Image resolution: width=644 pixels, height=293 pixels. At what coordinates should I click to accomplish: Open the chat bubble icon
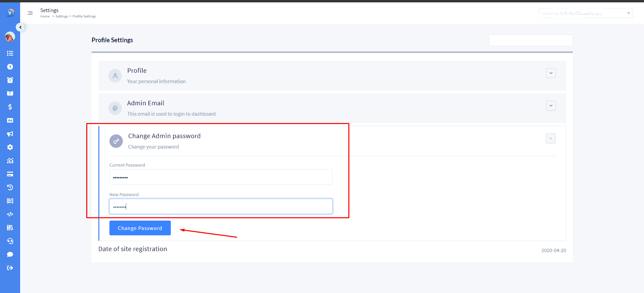click(x=10, y=254)
